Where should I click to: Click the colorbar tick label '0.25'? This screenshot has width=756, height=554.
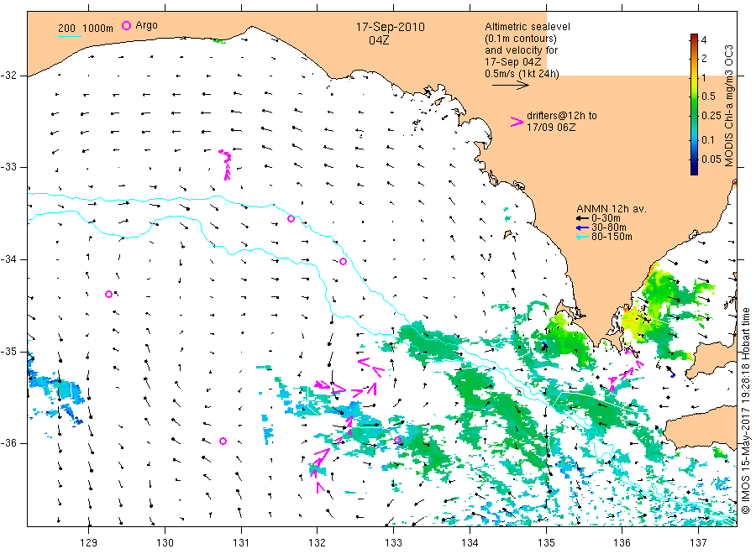pyautogui.click(x=711, y=116)
